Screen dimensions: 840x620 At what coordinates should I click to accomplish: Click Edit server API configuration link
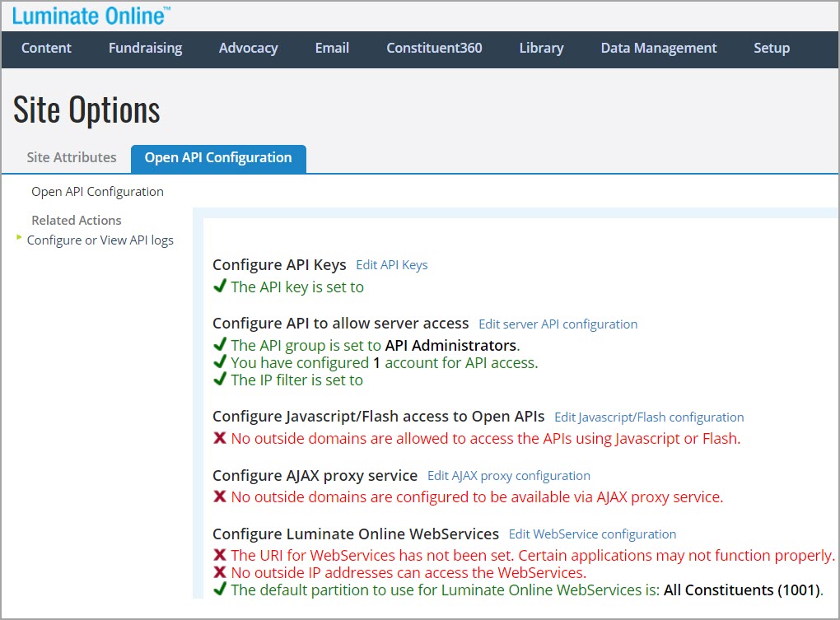pyautogui.click(x=558, y=324)
